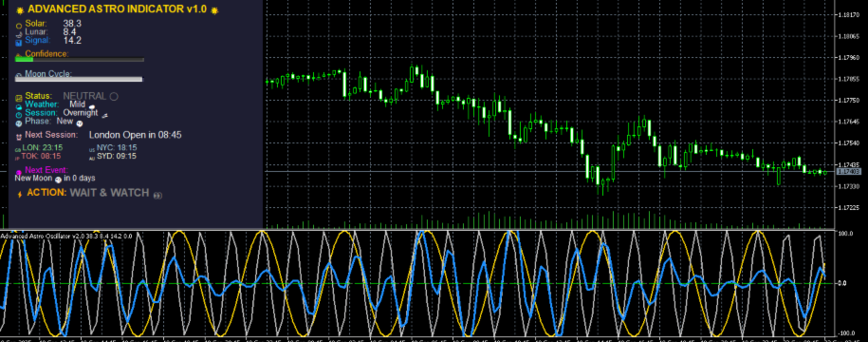Click the Signal value 14.2
This screenshot has width=868, height=342.
(x=72, y=41)
